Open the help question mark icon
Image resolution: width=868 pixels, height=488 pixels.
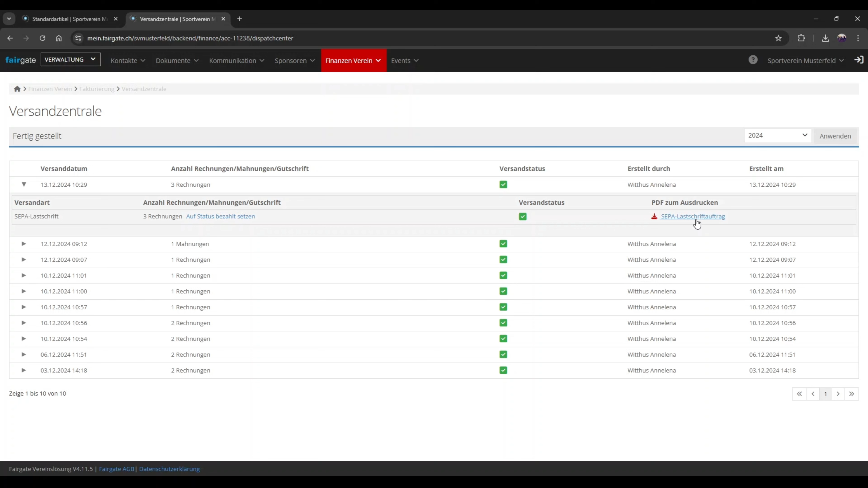coord(753,60)
